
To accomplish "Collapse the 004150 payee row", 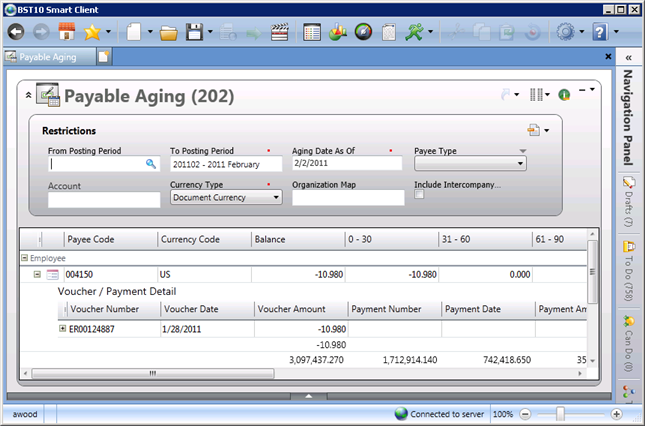I will 36,274.
